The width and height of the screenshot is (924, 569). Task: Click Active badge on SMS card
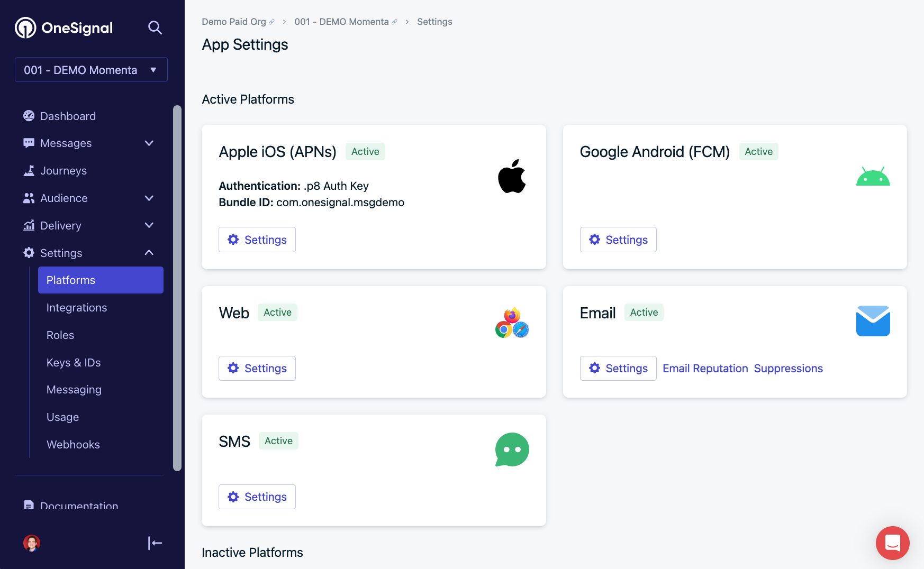click(278, 441)
